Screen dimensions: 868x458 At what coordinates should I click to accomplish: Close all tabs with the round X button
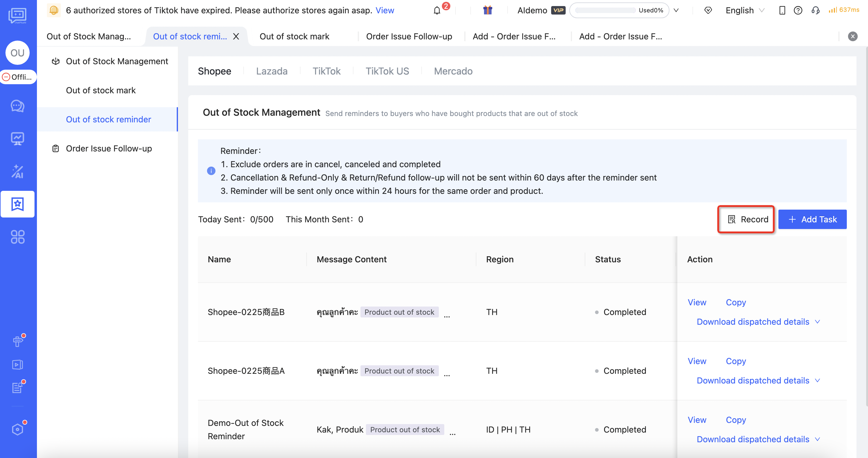(853, 36)
